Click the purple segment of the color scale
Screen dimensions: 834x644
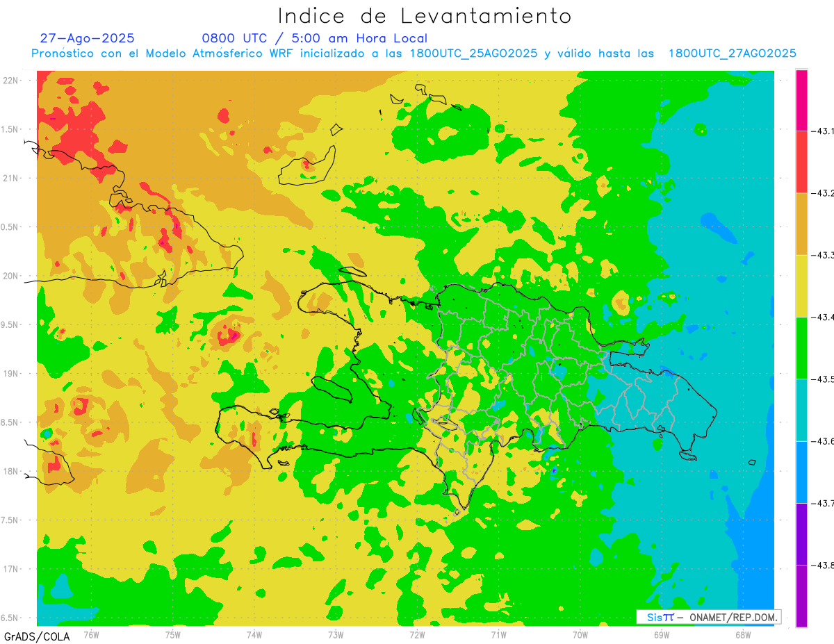coord(801,534)
